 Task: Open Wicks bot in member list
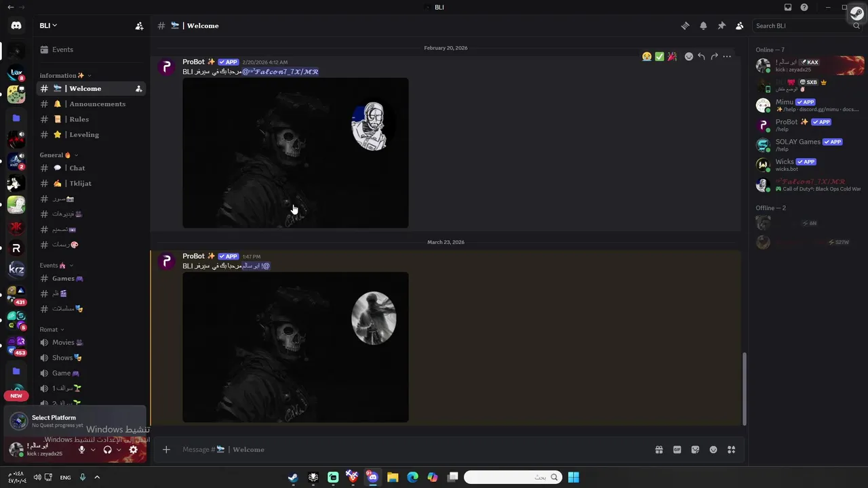pyautogui.click(x=810, y=165)
